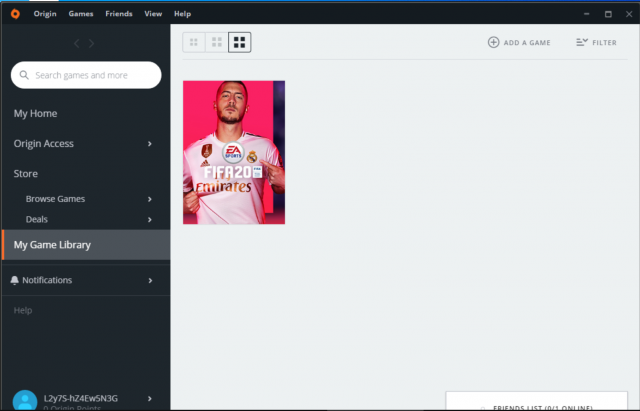Expand the Notifications chevron

click(x=150, y=280)
